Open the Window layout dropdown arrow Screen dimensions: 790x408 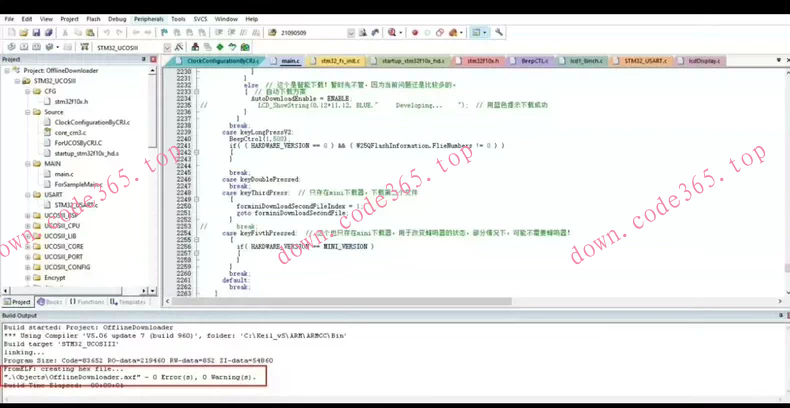pyautogui.click(x=485, y=33)
